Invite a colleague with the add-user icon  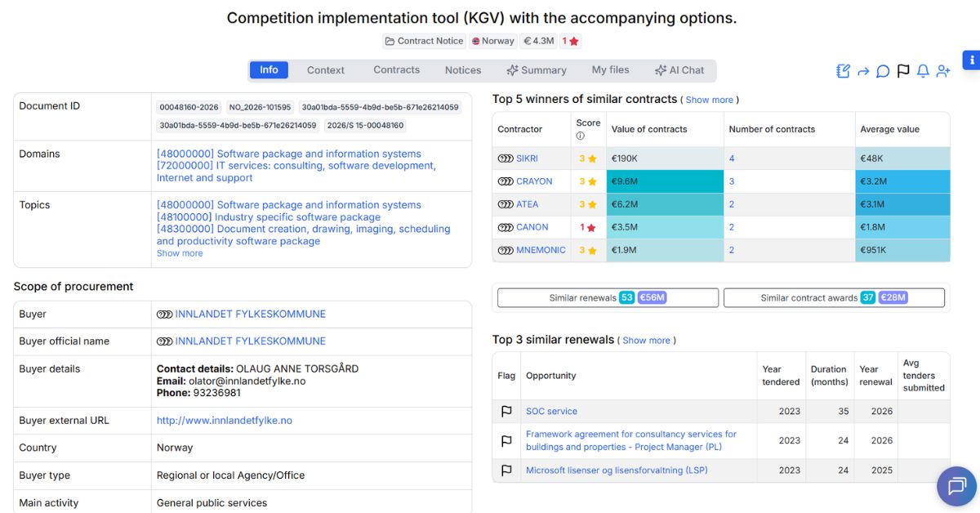[x=943, y=71]
